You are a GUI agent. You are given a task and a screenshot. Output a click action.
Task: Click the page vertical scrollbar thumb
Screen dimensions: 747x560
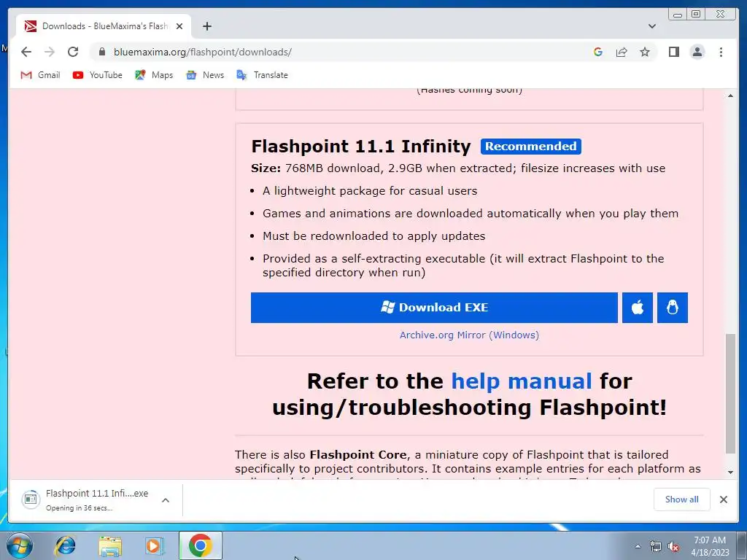[x=730, y=394]
